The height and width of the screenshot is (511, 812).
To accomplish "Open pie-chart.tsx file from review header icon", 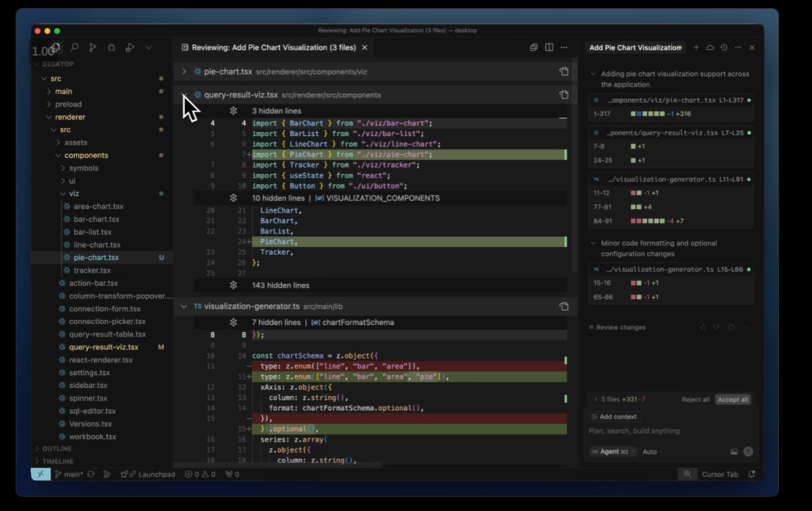I will (x=564, y=71).
